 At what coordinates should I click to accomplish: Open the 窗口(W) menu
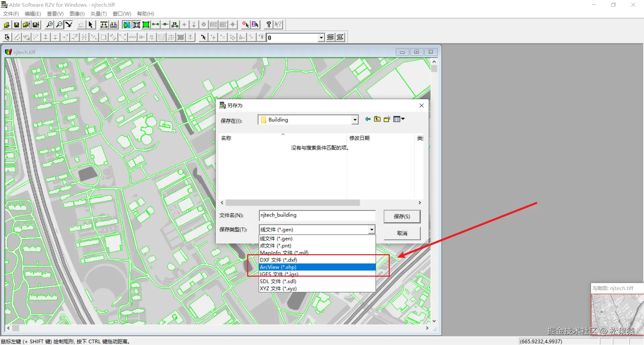pyautogui.click(x=122, y=14)
